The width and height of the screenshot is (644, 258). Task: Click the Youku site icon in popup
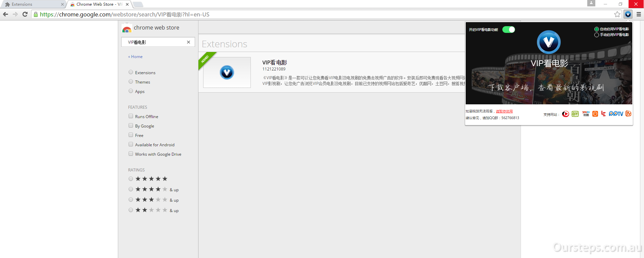pyautogui.click(x=586, y=114)
